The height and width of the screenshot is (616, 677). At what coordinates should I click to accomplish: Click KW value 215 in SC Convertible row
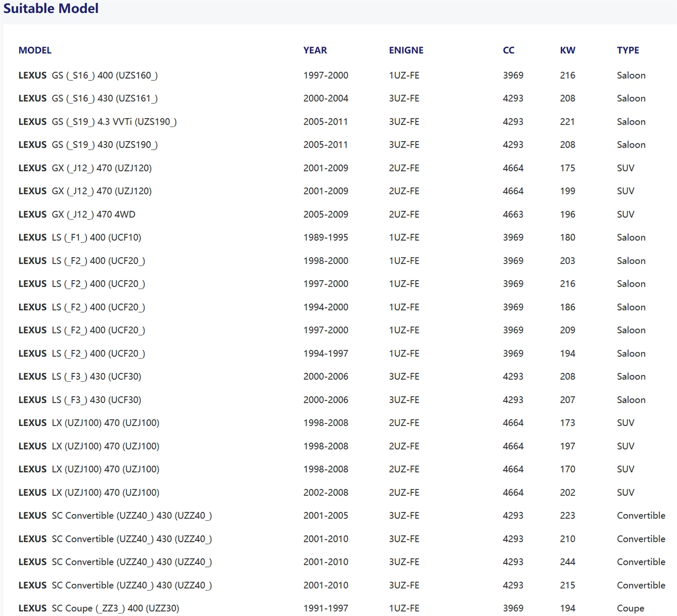coord(567,585)
